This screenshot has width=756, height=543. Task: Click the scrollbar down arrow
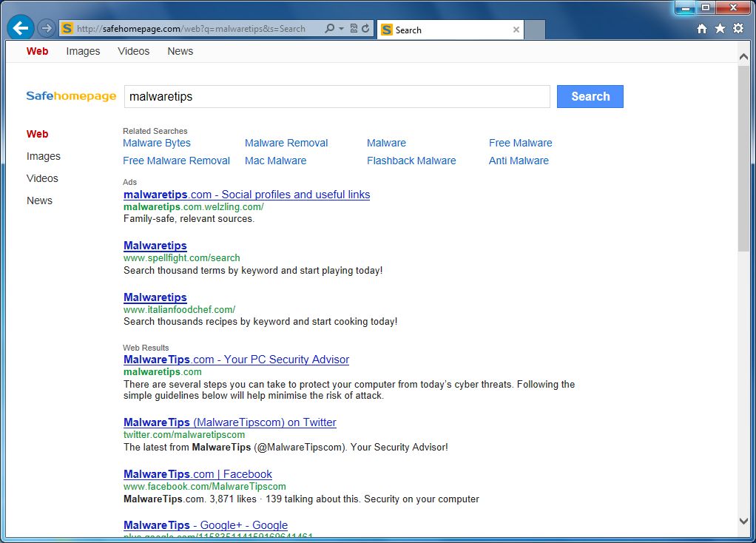point(744,522)
